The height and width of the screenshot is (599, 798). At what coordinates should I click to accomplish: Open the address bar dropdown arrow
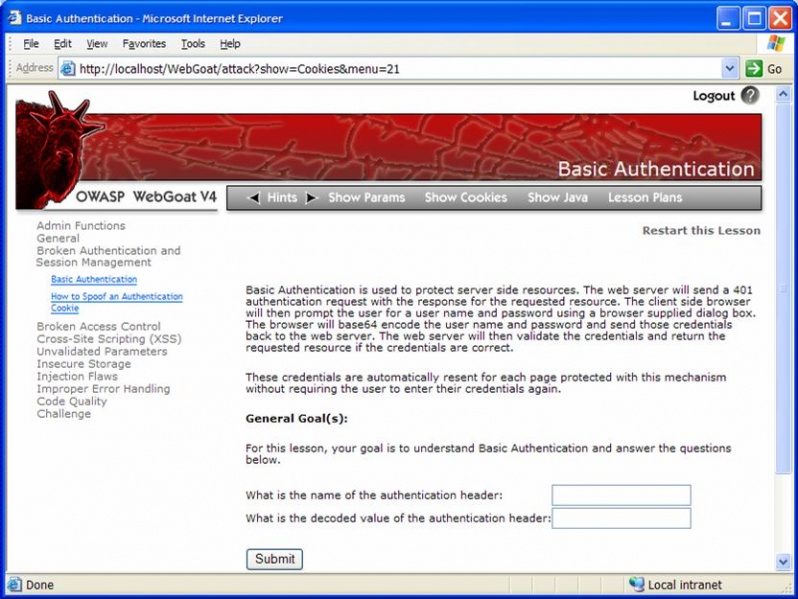[x=729, y=68]
